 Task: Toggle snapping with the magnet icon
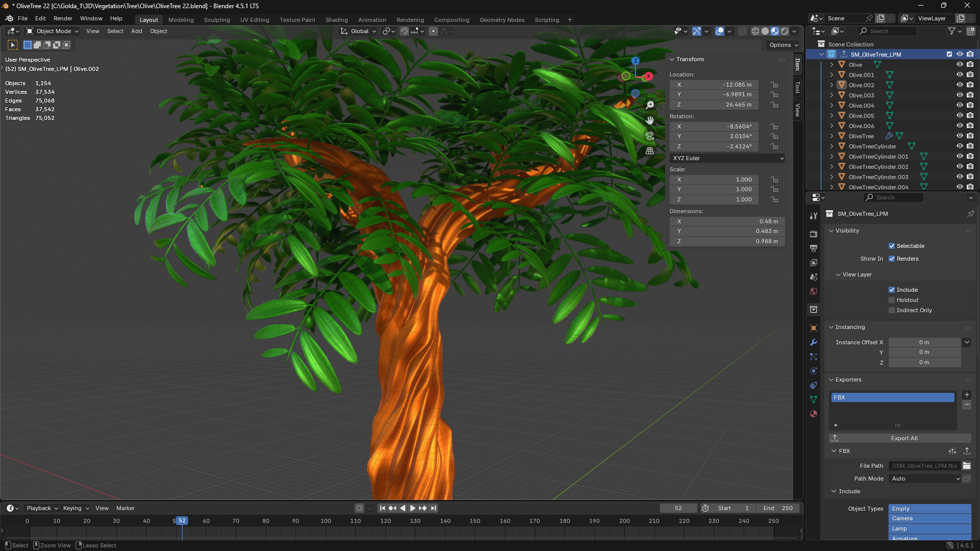coord(404,31)
